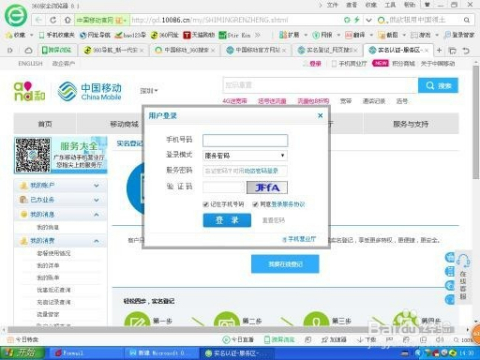Click the Foxmail taskbar button
The image size is (480, 360).
[x=86, y=353]
